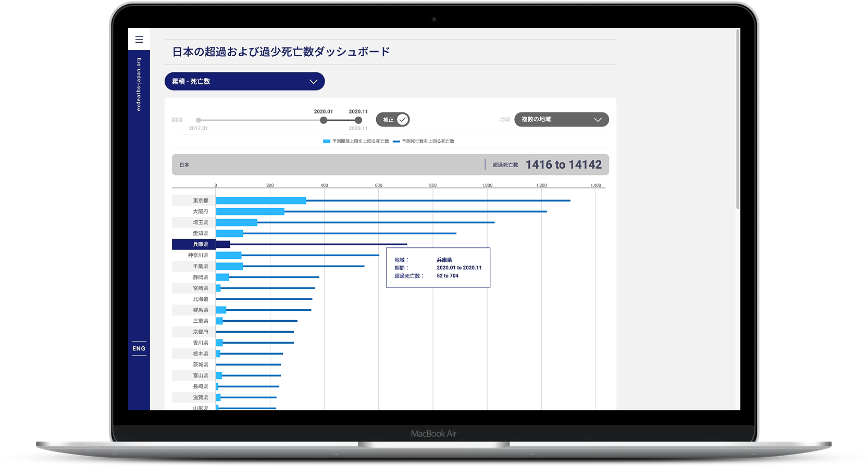The image size is (868, 466).
Task: Toggle light blue 予測閾値上限を上回る死亡数 legend
Action: pyautogui.click(x=356, y=141)
